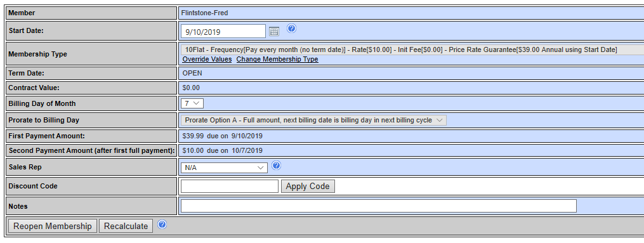
Task: Click the help icon beside Start Date
Action: (292, 29)
